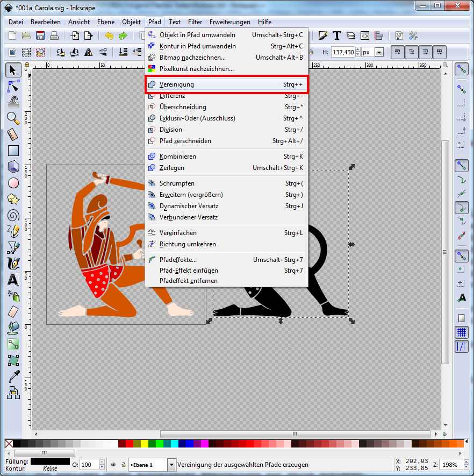Image resolution: width=474 pixels, height=476 pixels.
Task: Toggle the layer lock icon
Action: tap(124, 465)
